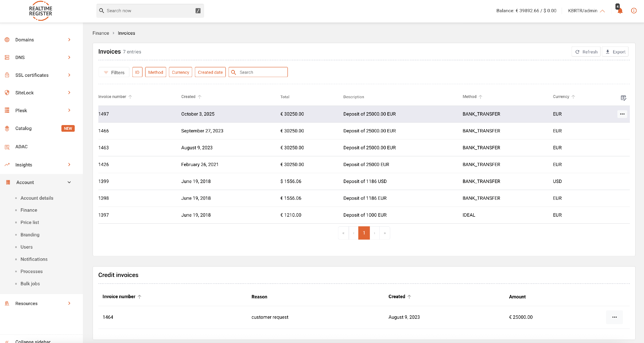
Task: Select the Method filter chip
Action: coord(155,72)
